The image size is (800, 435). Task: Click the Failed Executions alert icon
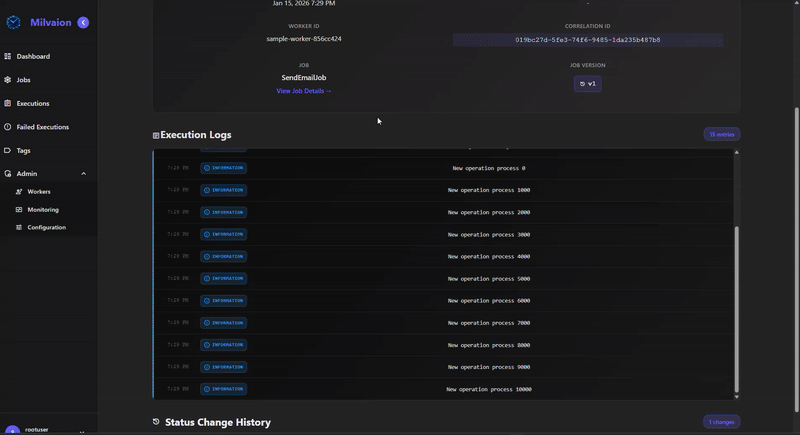tap(8, 126)
